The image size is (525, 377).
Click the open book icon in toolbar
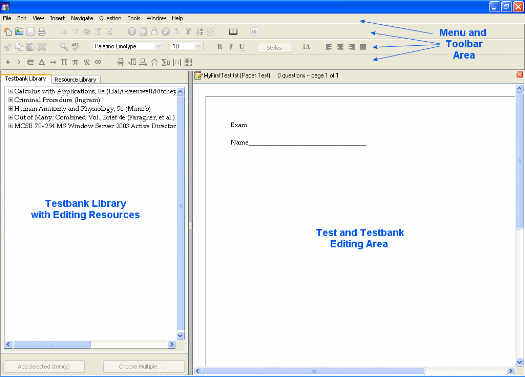(233, 32)
